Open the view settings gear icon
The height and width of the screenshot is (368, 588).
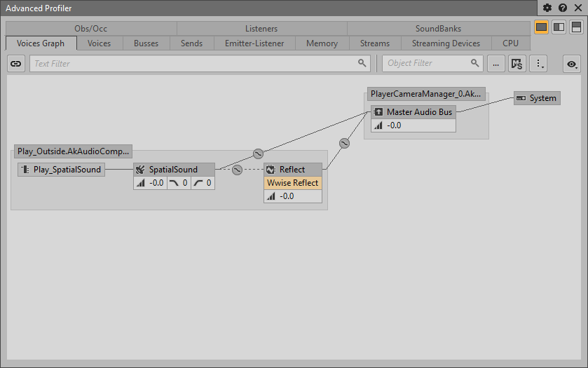(548, 8)
